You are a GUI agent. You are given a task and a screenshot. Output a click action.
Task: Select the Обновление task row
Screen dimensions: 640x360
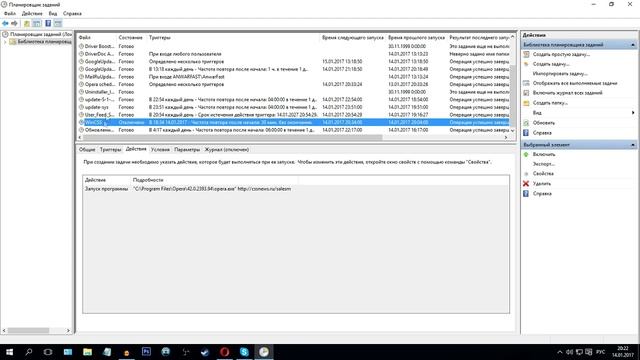point(293,130)
